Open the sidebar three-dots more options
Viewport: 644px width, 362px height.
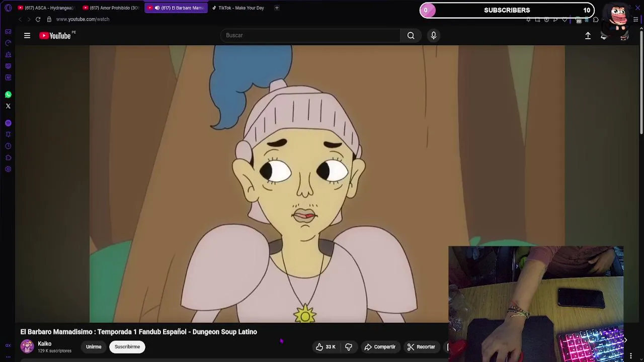8,356
